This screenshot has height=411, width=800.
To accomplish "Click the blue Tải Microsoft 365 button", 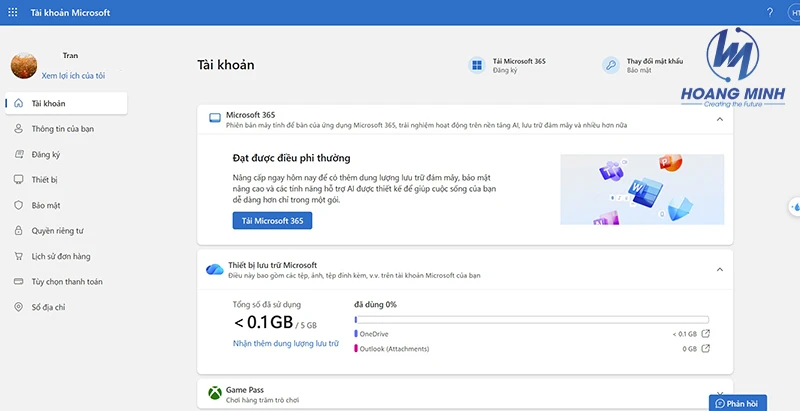I will point(272,221).
